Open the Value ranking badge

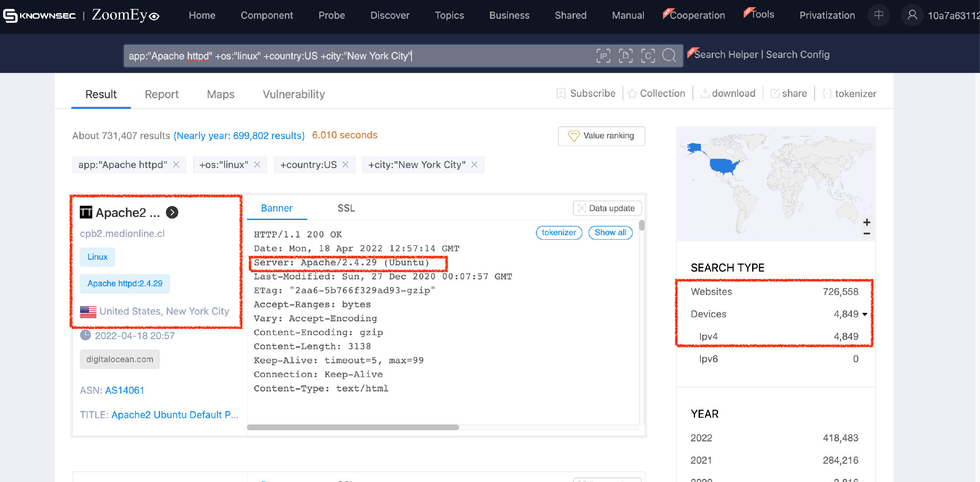[601, 136]
